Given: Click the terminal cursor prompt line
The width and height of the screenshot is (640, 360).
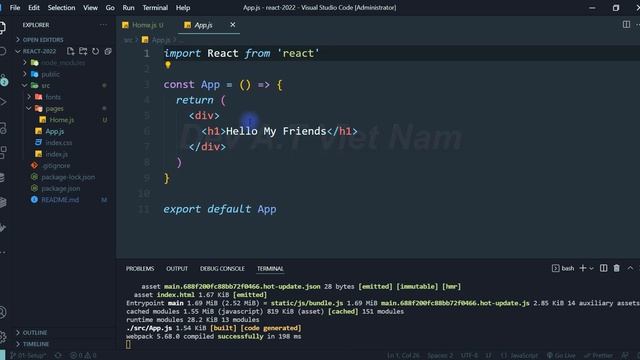Looking at the screenshot, I should 129,344.
